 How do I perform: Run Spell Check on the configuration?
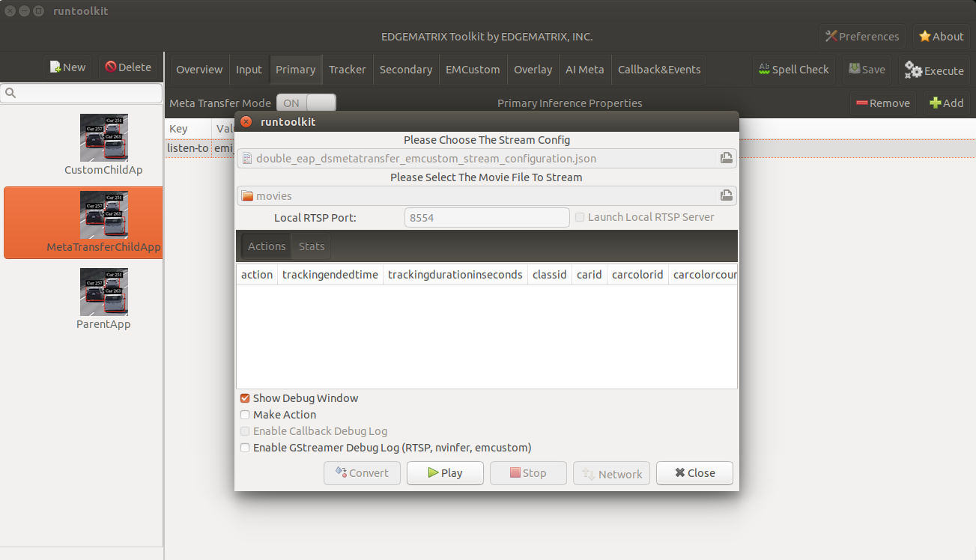(793, 70)
